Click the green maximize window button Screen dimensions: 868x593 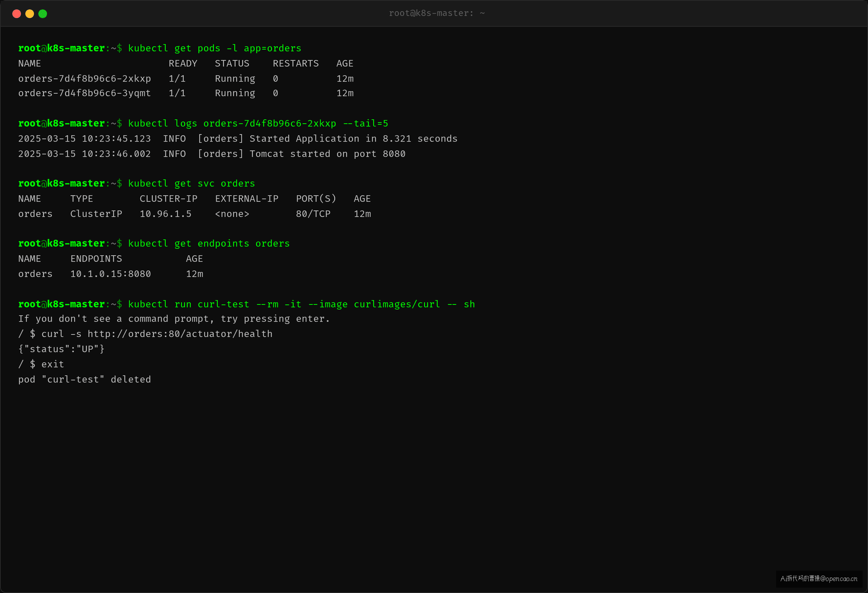point(43,14)
